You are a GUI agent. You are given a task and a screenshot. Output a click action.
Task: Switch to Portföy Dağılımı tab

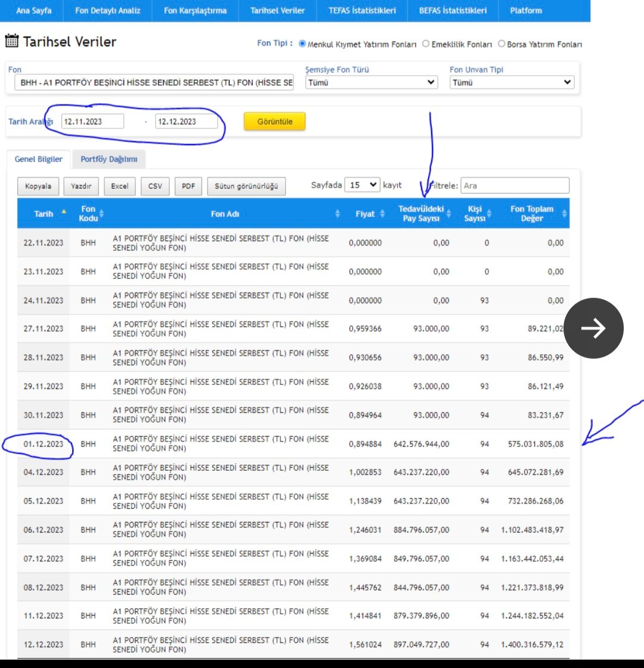click(x=109, y=159)
